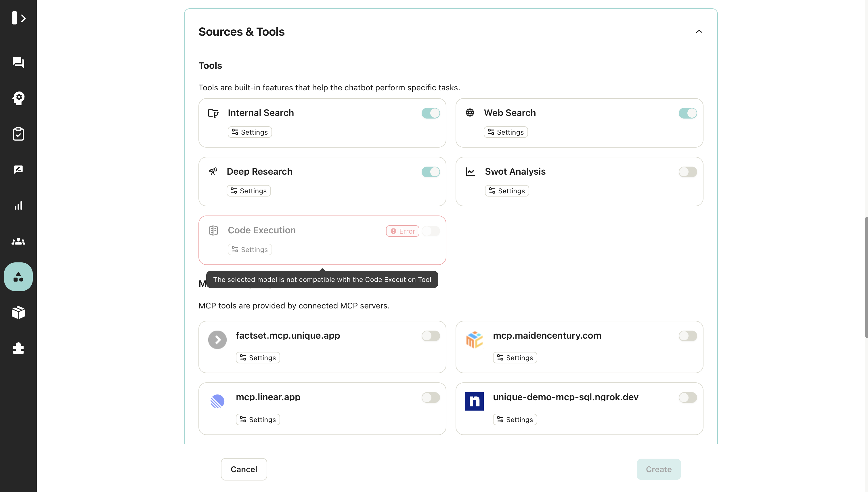
Task: Open the clipboard checklist sidebar icon
Action: 18,134
